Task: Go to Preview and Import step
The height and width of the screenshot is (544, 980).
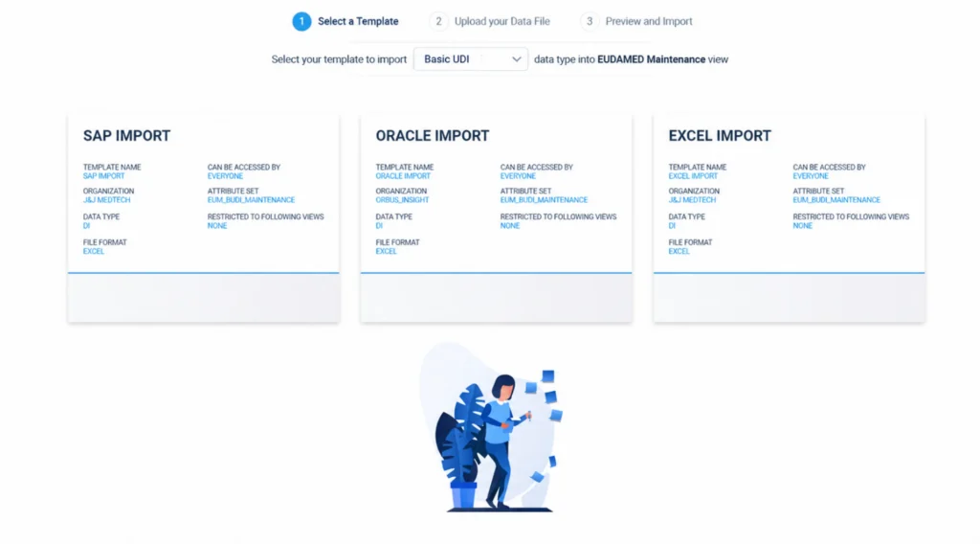Action: (x=649, y=21)
